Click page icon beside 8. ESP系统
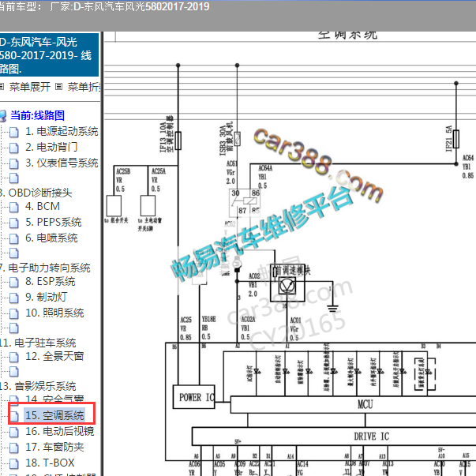This screenshot has height=476, width=476. click(x=13, y=283)
